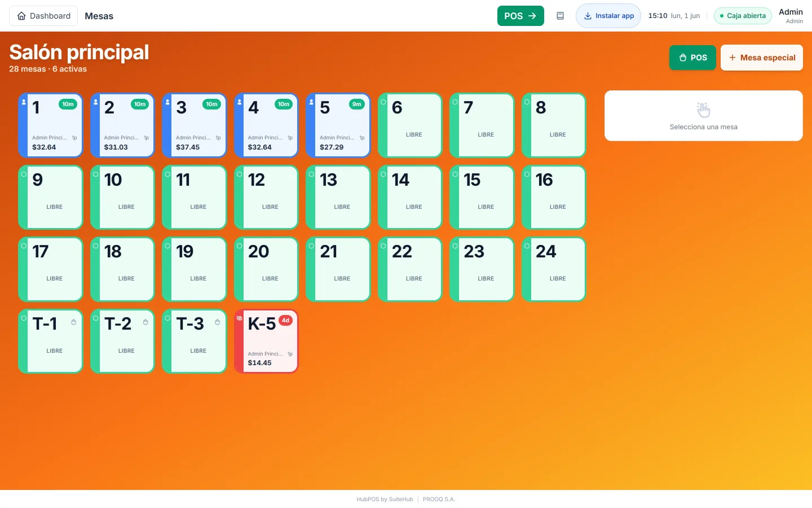Select free table 24

pyautogui.click(x=554, y=269)
